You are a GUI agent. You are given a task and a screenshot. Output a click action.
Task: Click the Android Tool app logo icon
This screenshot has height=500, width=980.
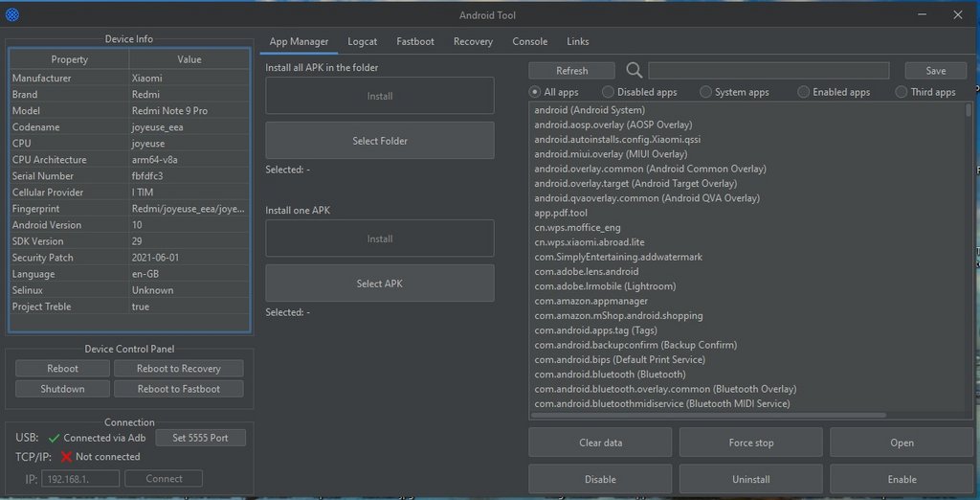tap(11, 14)
